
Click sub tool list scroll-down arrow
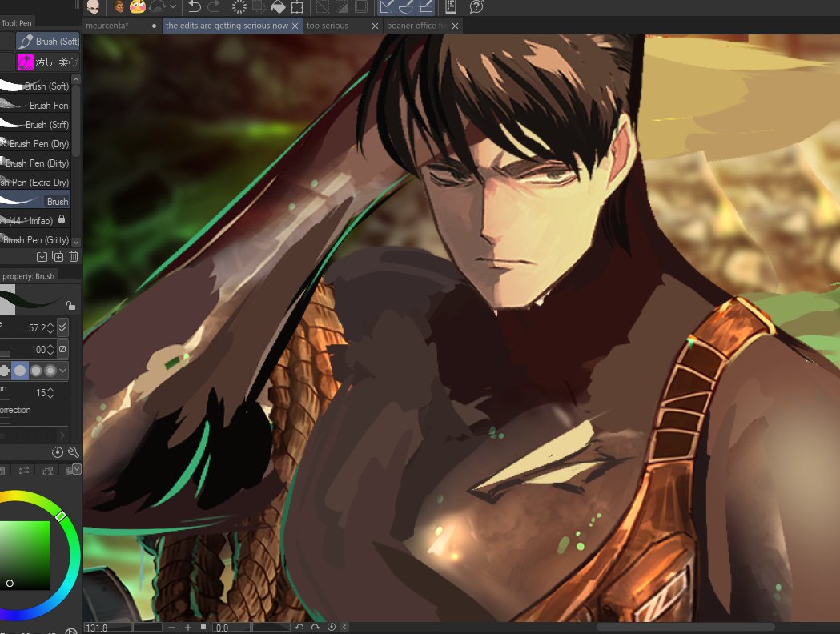tap(76, 242)
